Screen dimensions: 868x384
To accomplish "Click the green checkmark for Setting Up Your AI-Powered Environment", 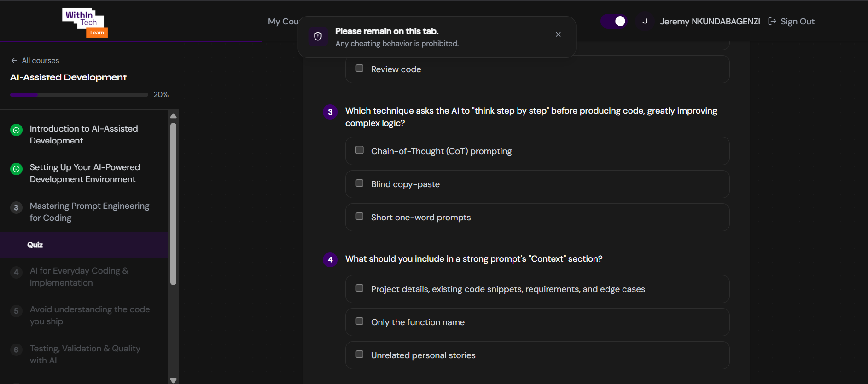I will 17,169.
